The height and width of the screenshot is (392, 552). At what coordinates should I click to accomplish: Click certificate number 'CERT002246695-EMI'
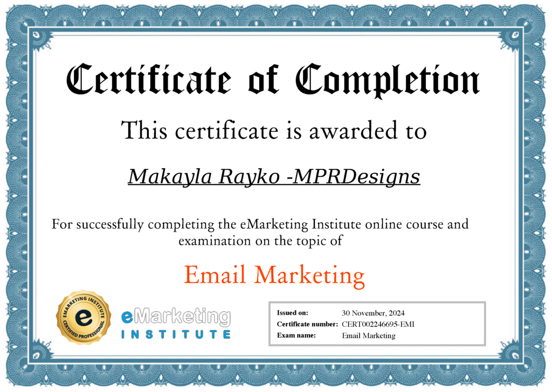point(378,324)
